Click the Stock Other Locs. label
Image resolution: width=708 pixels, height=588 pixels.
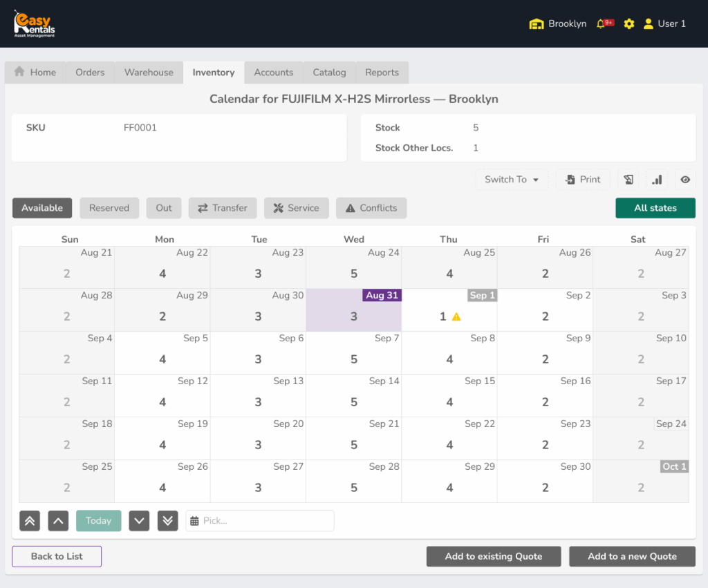[414, 148]
